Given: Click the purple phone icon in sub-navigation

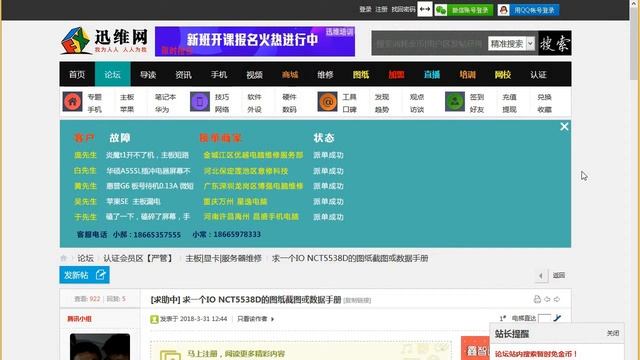Looking at the screenshot, I should point(200,102).
